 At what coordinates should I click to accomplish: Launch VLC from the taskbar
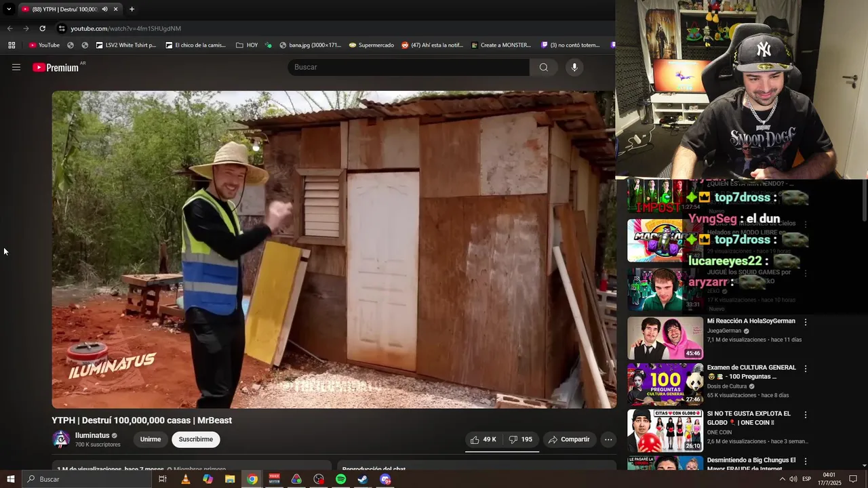[185, 479]
